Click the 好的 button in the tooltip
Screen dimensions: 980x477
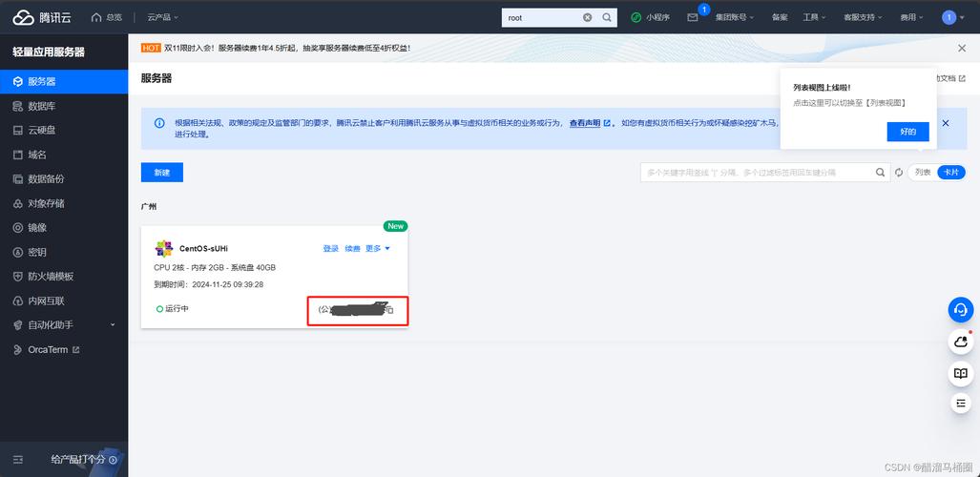click(x=907, y=132)
